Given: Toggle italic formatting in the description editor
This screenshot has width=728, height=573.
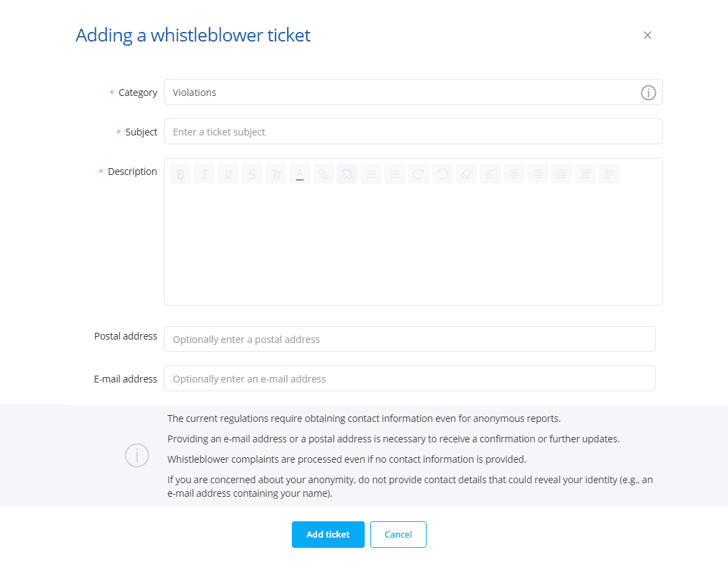Looking at the screenshot, I should [204, 174].
